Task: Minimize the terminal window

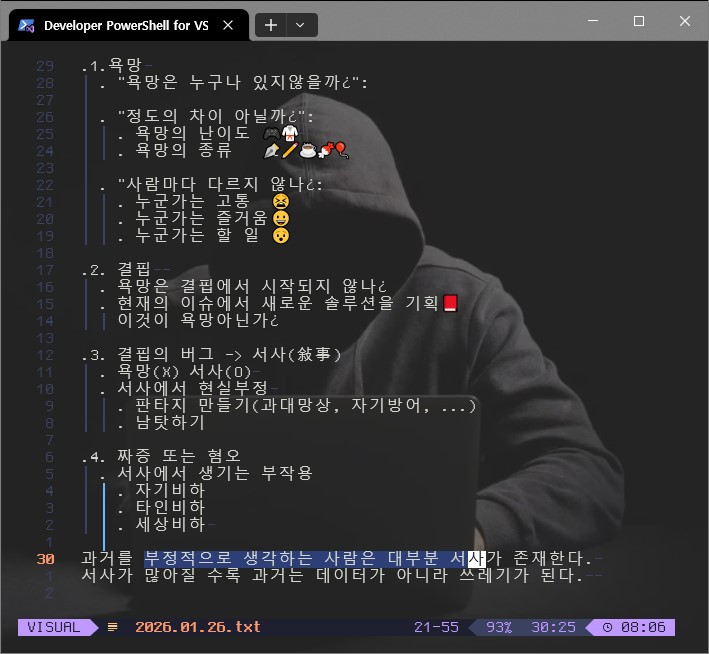Action: coord(593,21)
